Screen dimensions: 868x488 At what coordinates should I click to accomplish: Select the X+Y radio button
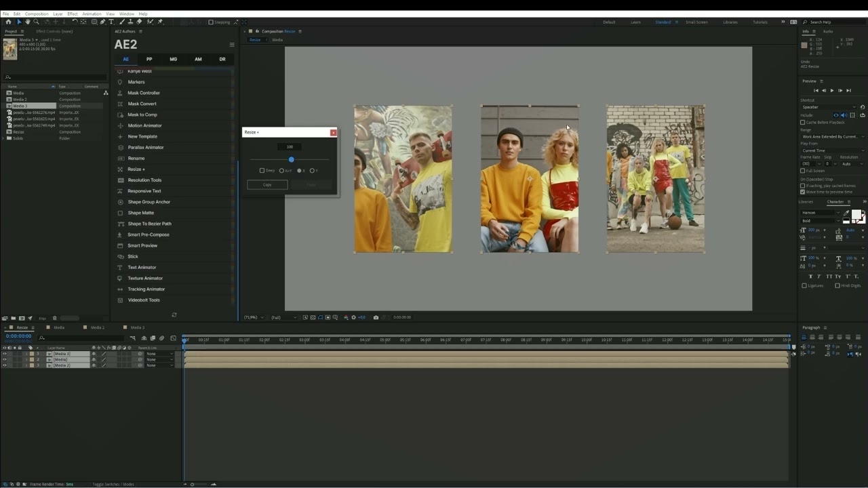281,171
